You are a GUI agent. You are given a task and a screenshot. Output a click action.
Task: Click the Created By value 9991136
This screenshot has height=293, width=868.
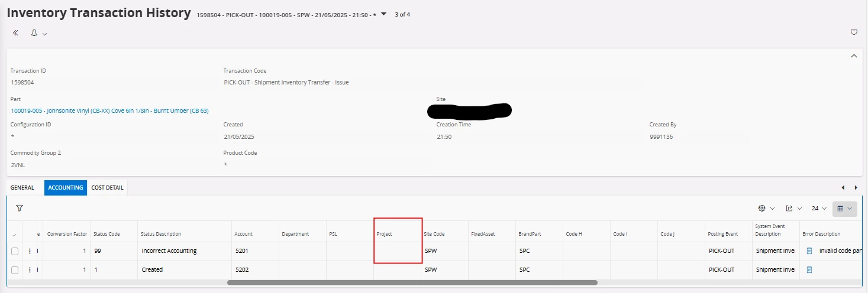click(x=661, y=137)
